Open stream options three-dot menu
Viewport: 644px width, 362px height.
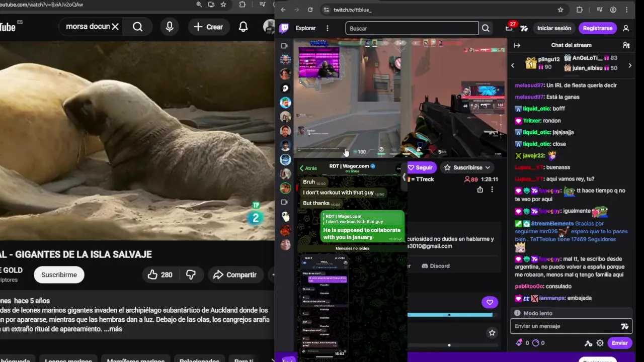coord(492,190)
